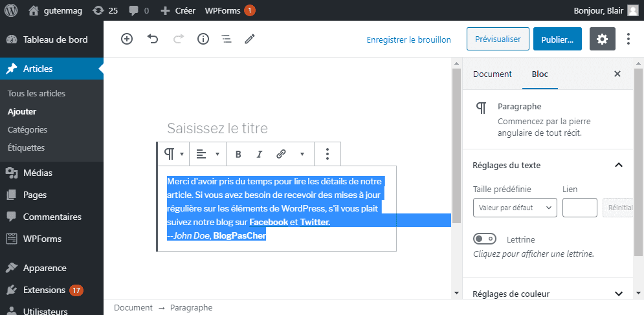Open Catégories submenu item
Screen dimensions: 644x315
27,129
